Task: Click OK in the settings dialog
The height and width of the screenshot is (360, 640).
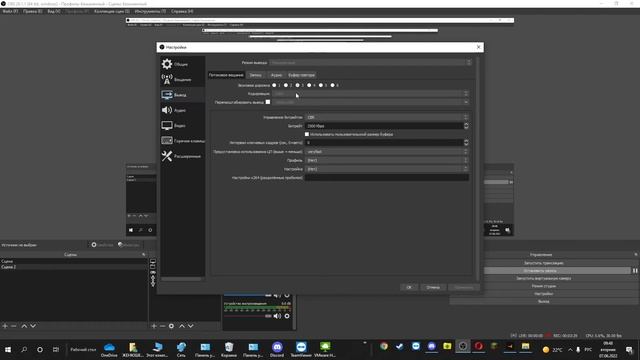Action: [x=409, y=287]
